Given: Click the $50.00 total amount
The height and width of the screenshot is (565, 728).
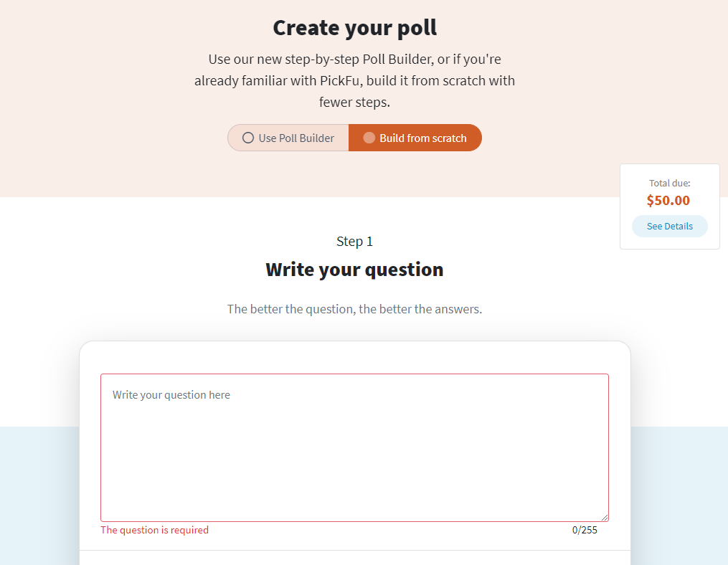Looking at the screenshot, I should tap(668, 200).
